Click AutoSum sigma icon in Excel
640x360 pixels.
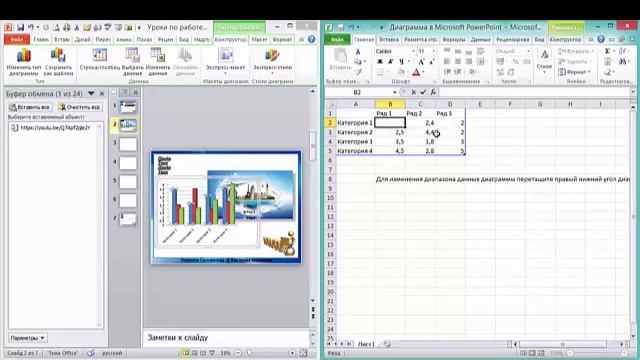pos(607,51)
